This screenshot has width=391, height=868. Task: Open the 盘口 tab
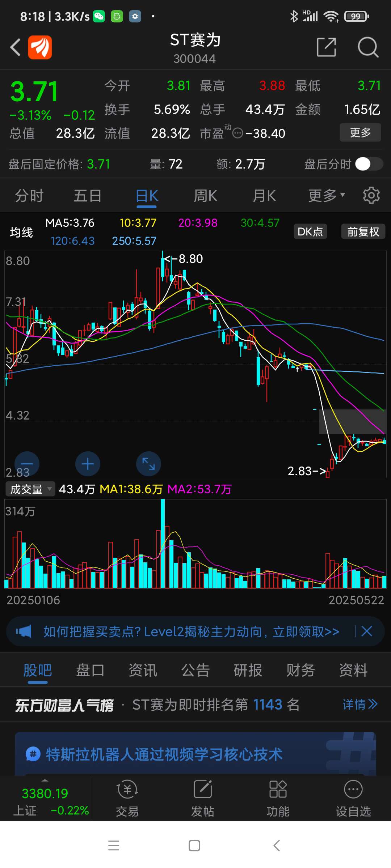(x=90, y=670)
